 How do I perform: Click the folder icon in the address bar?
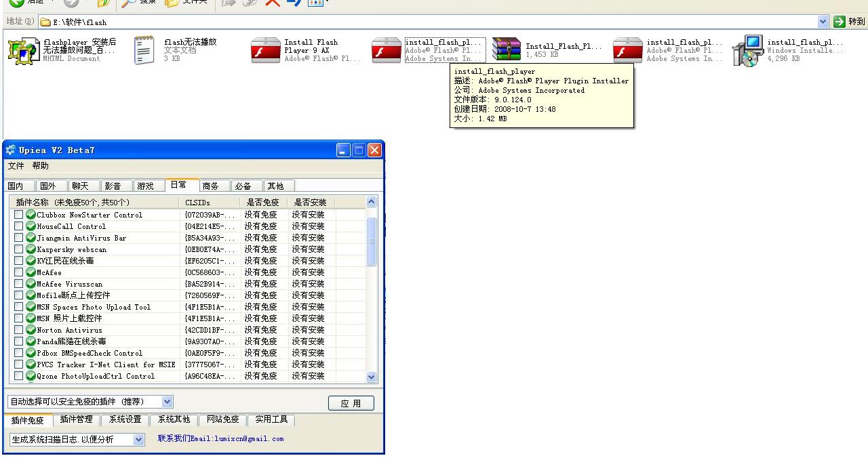(45, 22)
